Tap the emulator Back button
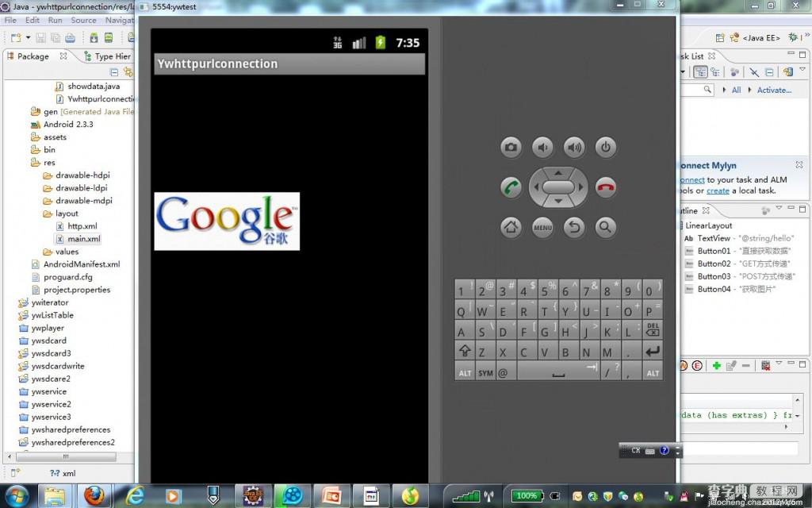Image resolution: width=812 pixels, height=508 pixels. 574,227
